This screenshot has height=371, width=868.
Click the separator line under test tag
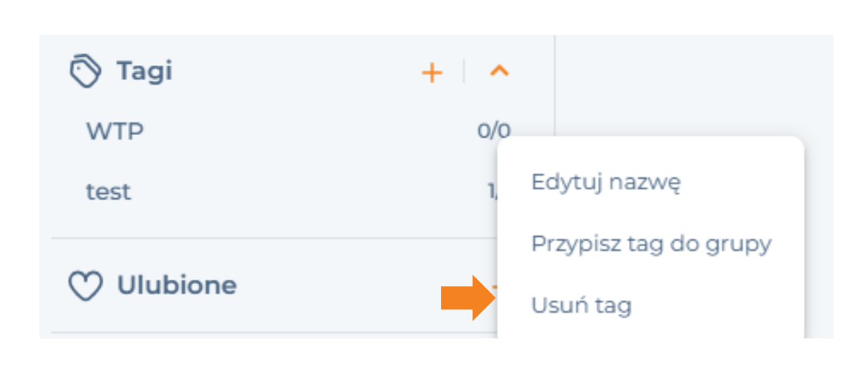[274, 238]
